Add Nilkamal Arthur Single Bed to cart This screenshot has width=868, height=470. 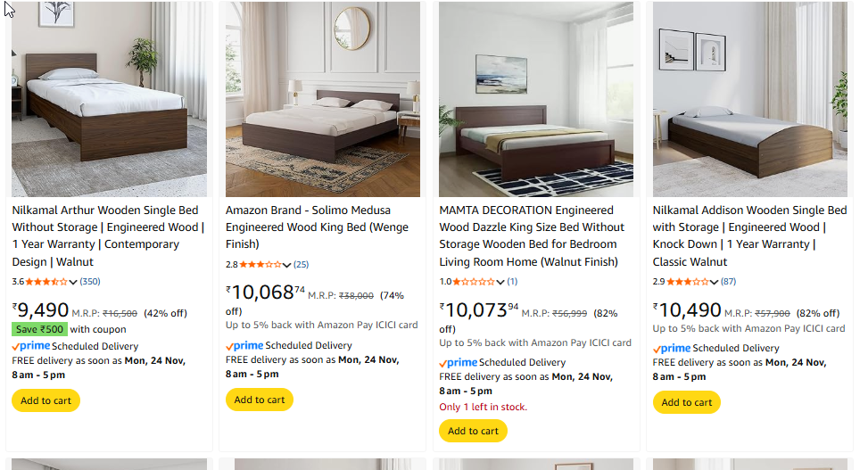point(45,400)
